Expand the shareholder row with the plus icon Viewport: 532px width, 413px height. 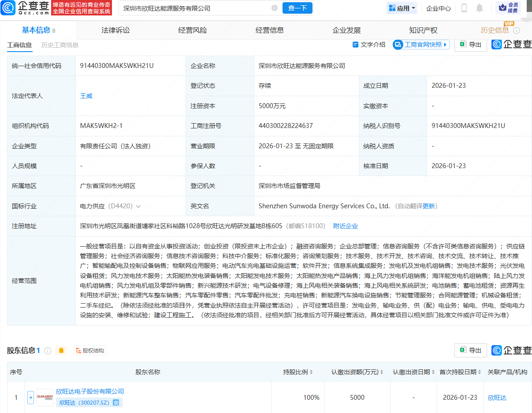pos(30,397)
